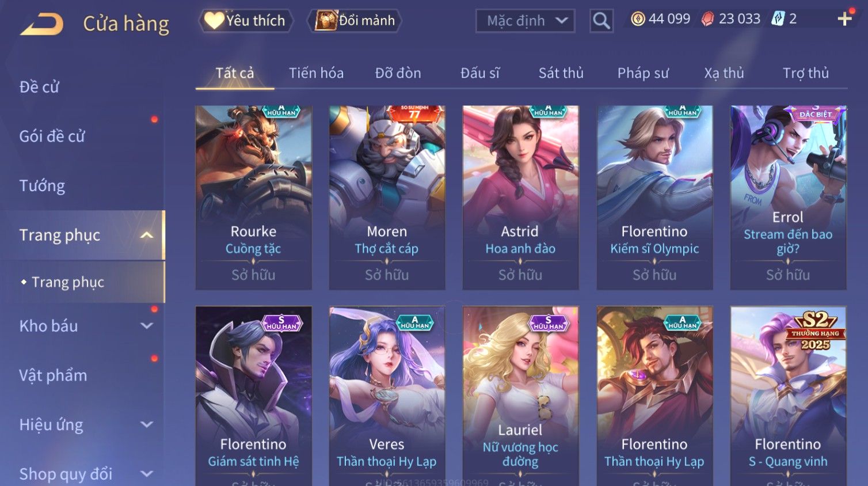The height and width of the screenshot is (486, 868).
Task: Select the Pháp sư tab
Action: pos(643,73)
